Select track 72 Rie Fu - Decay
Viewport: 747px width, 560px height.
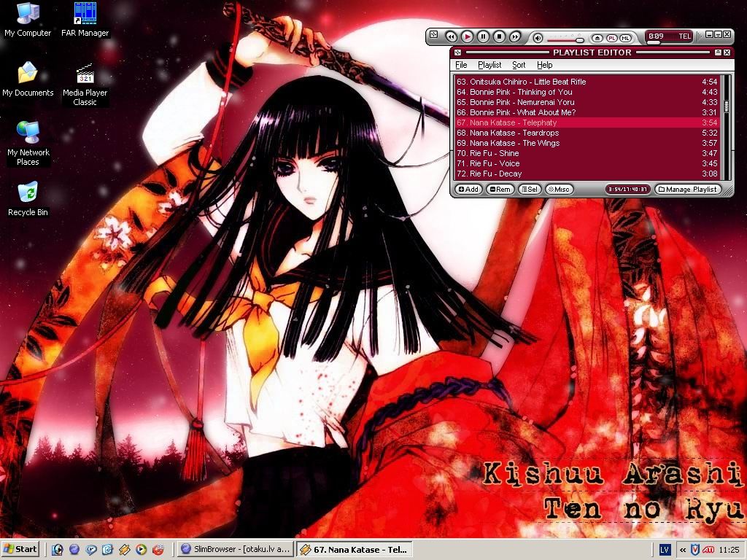(587, 174)
